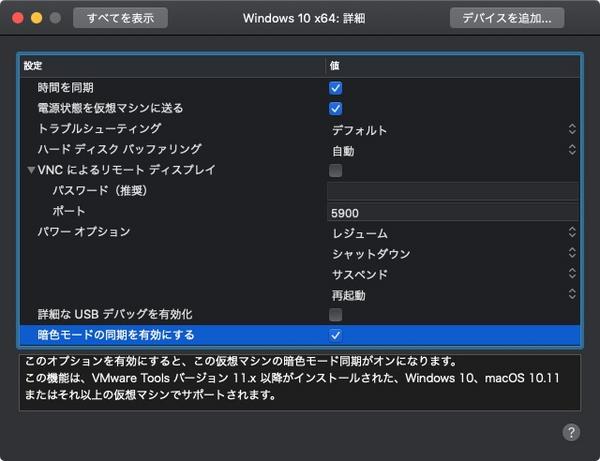Collapse the VNC disclosure triangle
This screenshot has height=461, width=600.
click(31, 170)
